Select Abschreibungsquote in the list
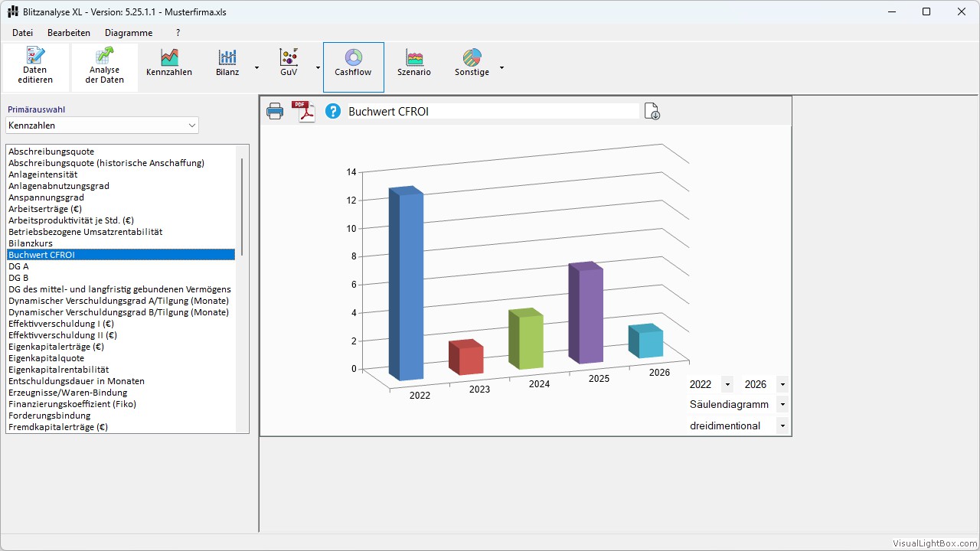980x551 pixels. point(121,152)
